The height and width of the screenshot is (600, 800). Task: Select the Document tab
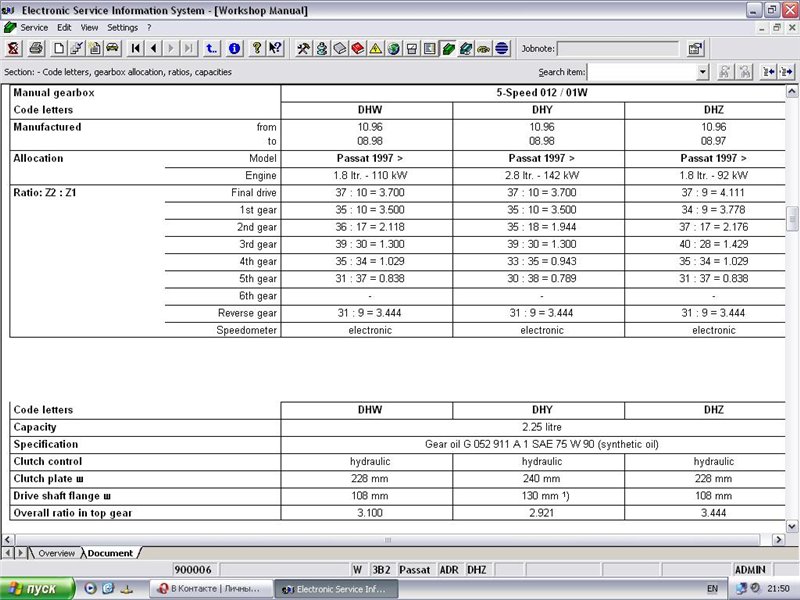(x=110, y=553)
